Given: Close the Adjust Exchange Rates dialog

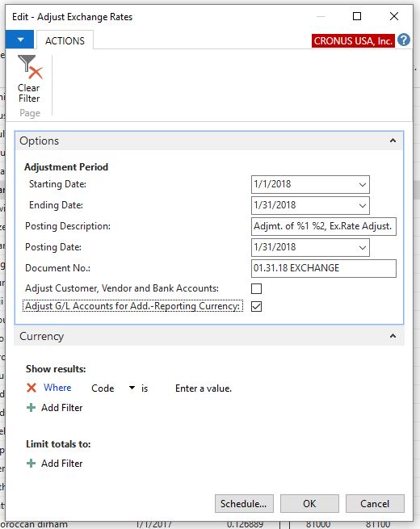Looking at the screenshot, I should pos(393,16).
